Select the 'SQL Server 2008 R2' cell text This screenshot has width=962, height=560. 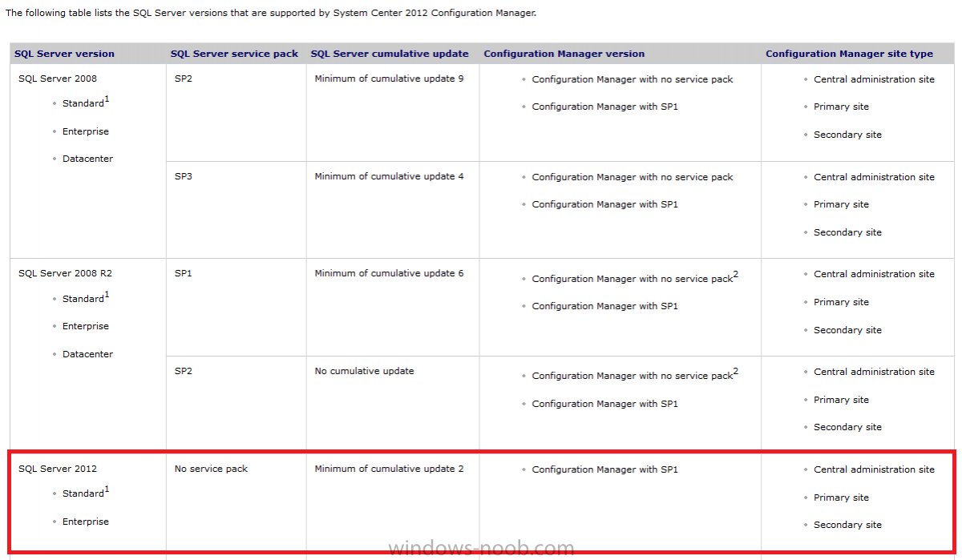[x=65, y=273]
